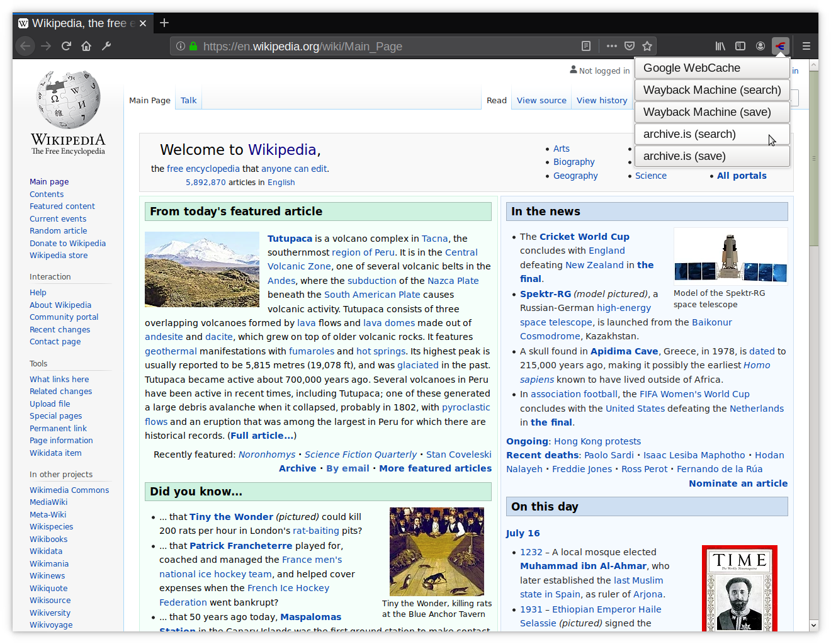This screenshot has height=644, width=831.
Task: Open Current events sidebar link
Action: pyautogui.click(x=58, y=218)
